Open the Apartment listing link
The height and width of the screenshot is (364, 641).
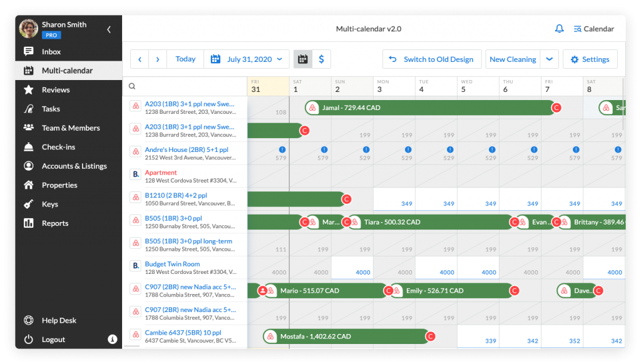click(x=161, y=172)
